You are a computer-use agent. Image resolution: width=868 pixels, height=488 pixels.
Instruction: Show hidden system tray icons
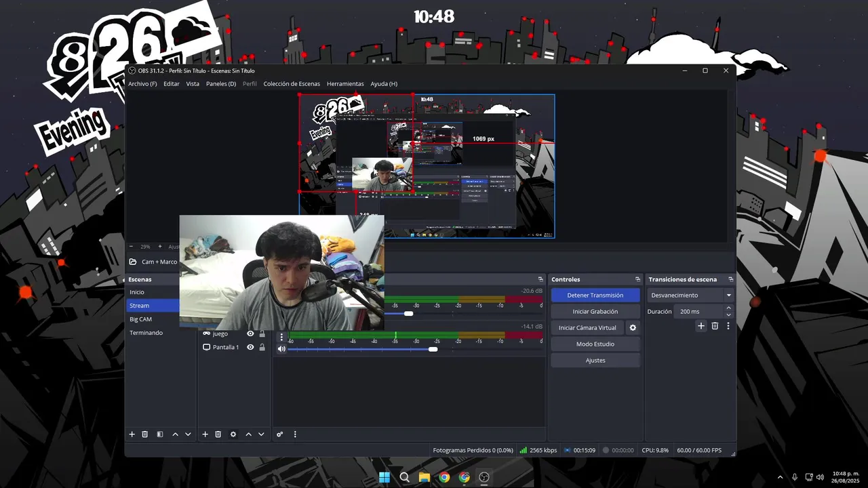click(x=780, y=477)
